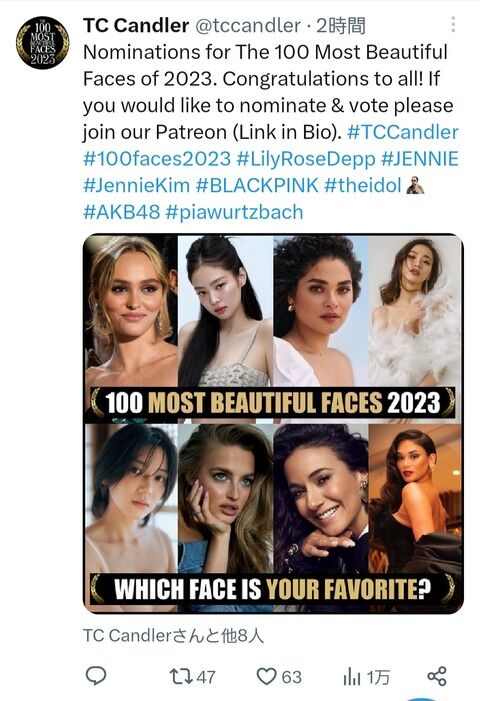Viewport: 480px width, 701px height.
Task: Open the #AKB48 hashtag link
Action: [x=121, y=211]
